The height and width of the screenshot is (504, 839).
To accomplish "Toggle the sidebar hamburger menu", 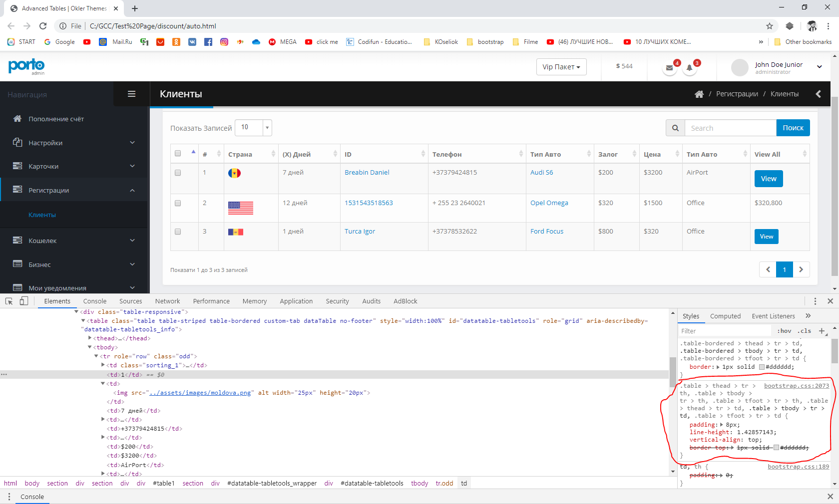I will tap(132, 94).
